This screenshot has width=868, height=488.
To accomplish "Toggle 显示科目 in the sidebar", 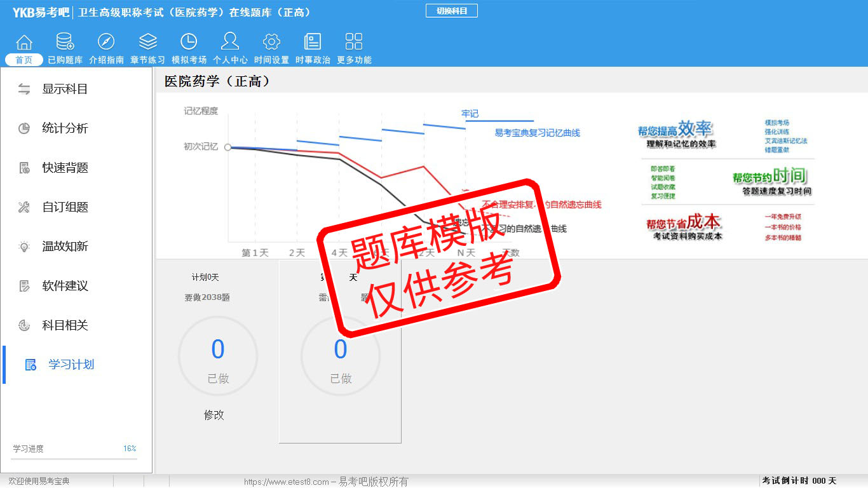I will 65,89.
